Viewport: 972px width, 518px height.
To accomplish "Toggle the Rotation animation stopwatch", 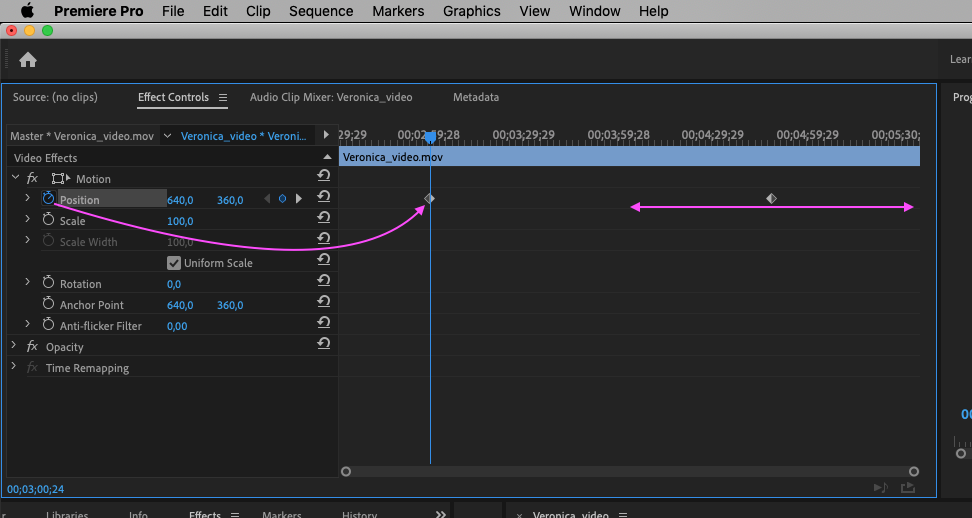I will pos(48,284).
